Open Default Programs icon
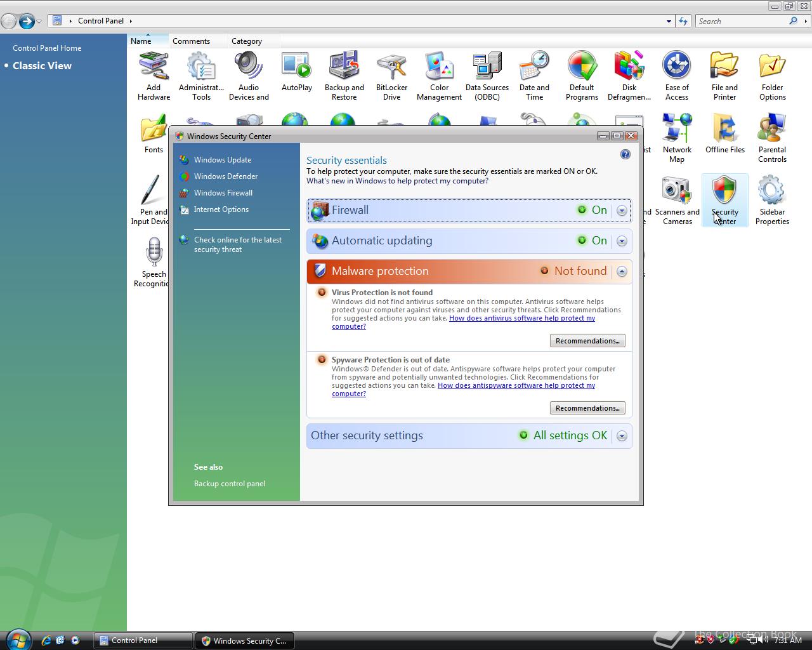The image size is (812, 650). (582, 76)
